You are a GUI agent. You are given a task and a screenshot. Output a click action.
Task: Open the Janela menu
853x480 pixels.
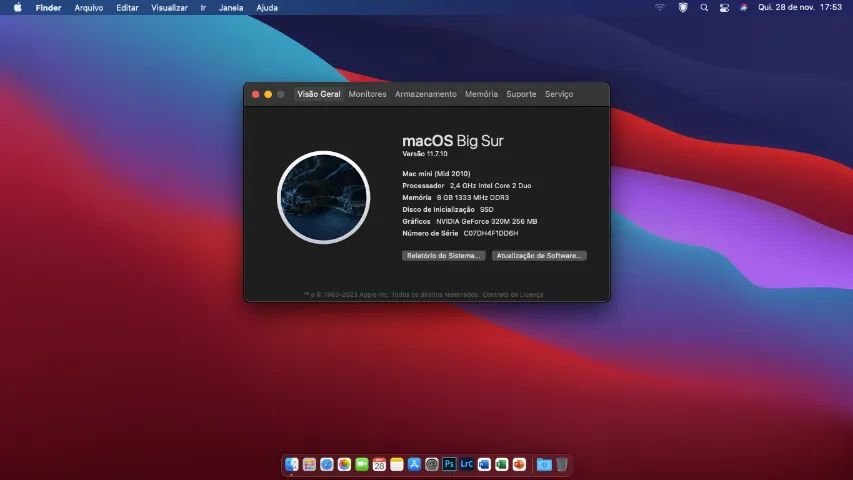(231, 8)
